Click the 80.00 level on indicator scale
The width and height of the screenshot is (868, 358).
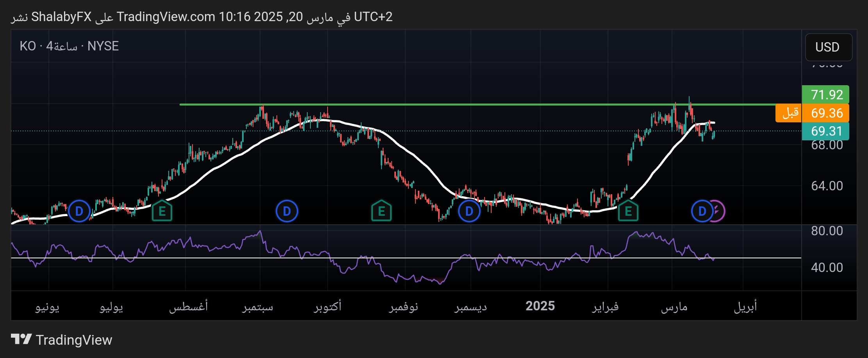(x=827, y=231)
